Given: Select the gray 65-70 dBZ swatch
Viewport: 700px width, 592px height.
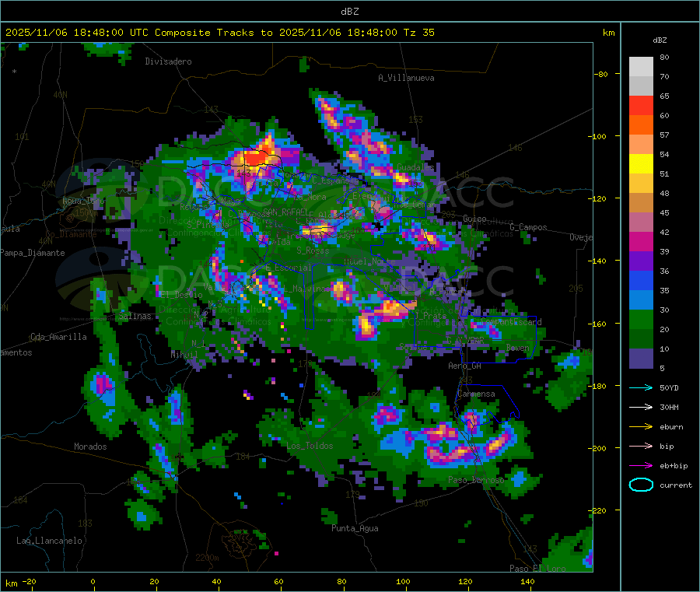Looking at the screenshot, I should 641,86.
